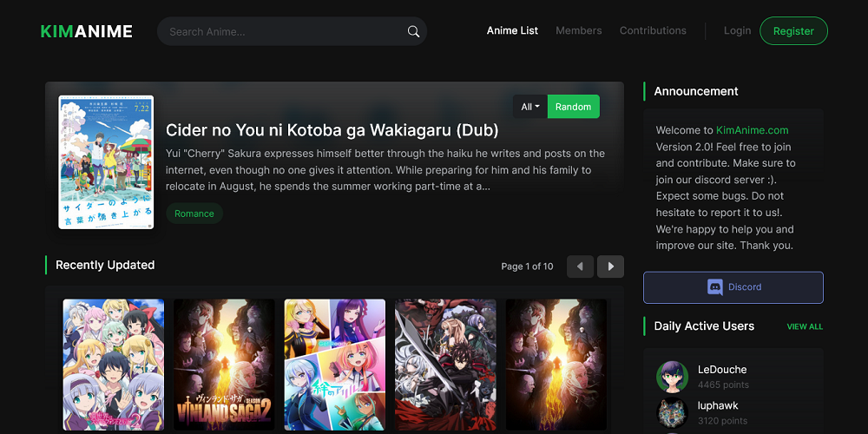Image resolution: width=868 pixels, height=434 pixels.
Task: Click the Discord logo icon
Action: [715, 287]
